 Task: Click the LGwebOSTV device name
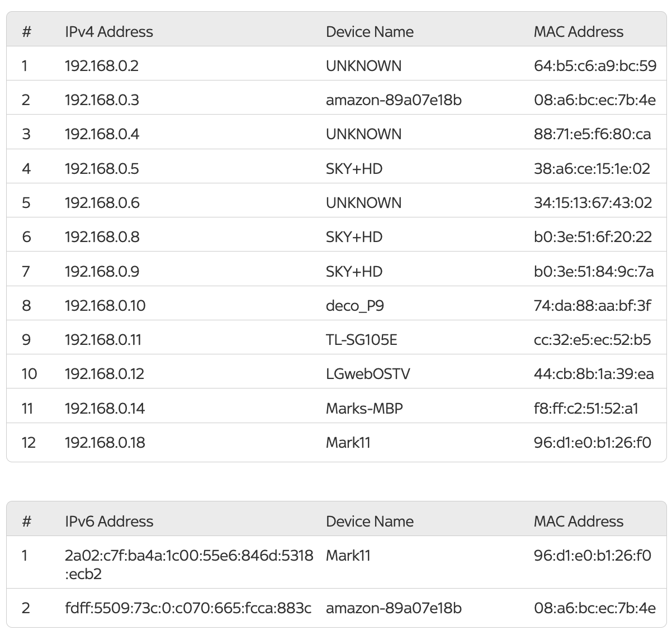click(368, 374)
